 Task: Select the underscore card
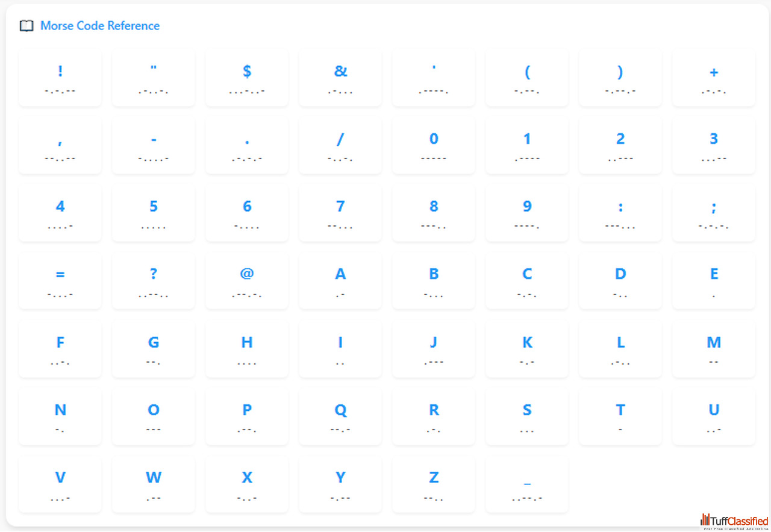coord(527,485)
